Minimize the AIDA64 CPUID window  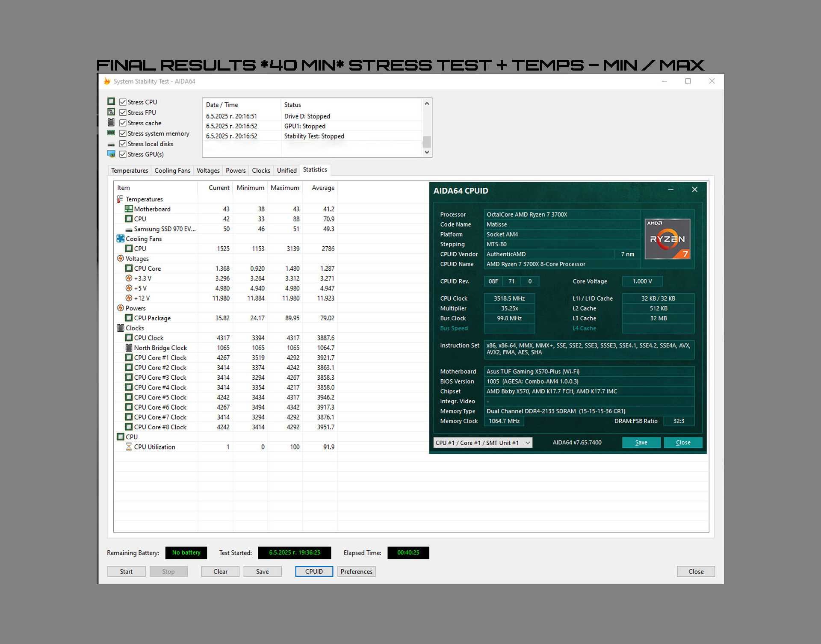pos(670,189)
